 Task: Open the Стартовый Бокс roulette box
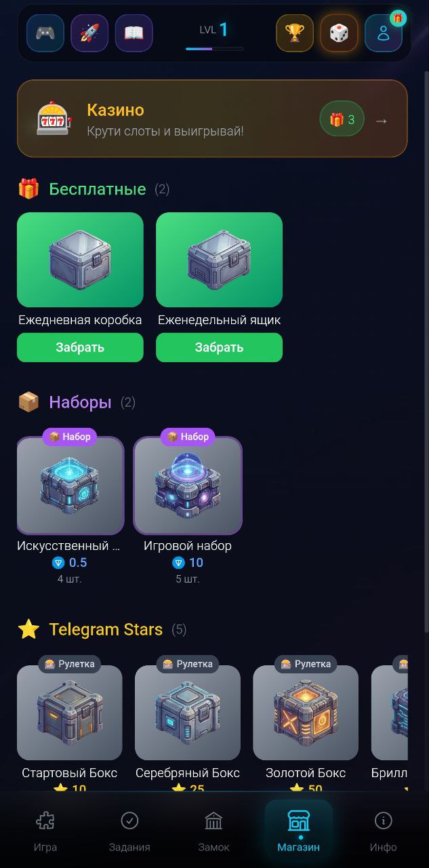[70, 713]
